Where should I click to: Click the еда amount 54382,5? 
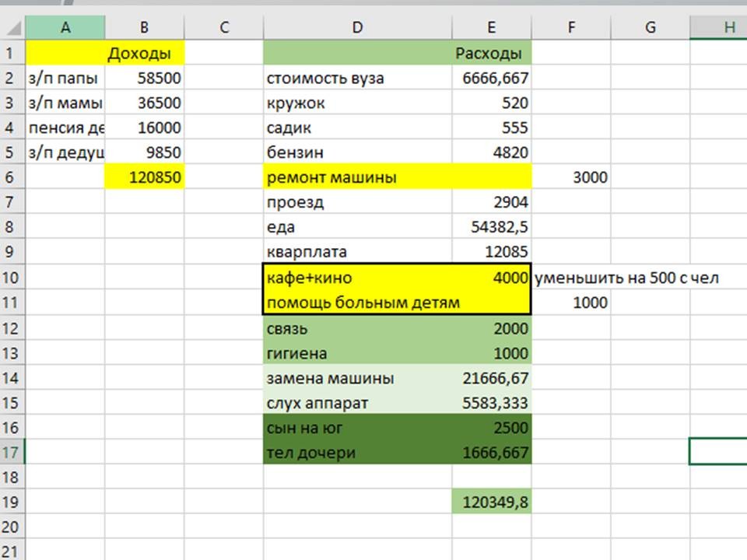coord(492,228)
